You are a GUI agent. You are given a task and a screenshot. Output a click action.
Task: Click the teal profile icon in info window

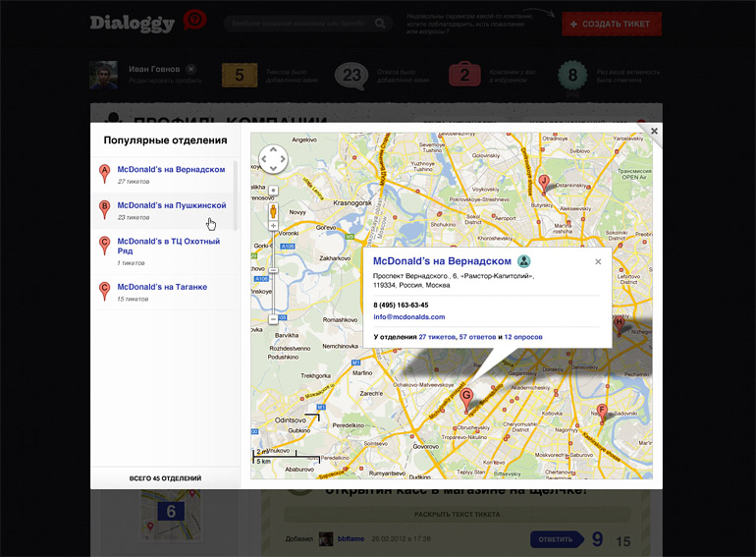click(x=523, y=261)
